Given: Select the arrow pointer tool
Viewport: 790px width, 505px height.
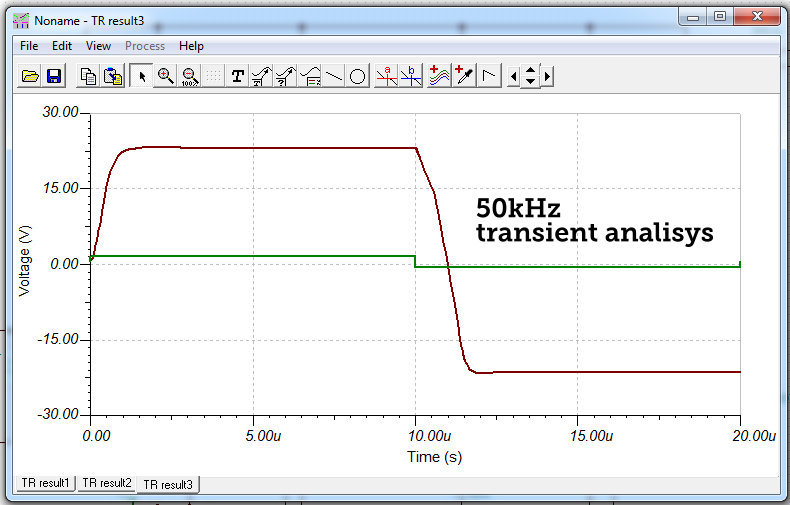Looking at the screenshot, I should point(141,76).
